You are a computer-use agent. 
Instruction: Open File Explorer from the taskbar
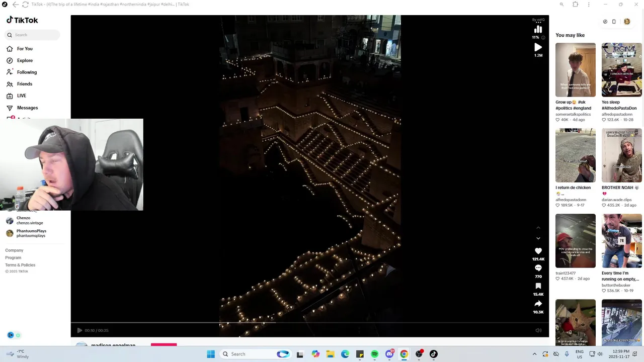(330, 354)
